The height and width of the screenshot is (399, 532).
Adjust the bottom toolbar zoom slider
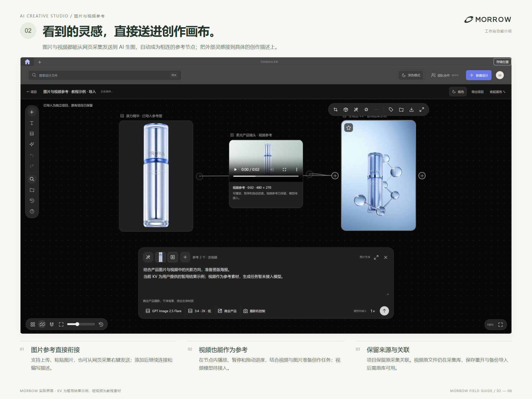tap(81, 324)
